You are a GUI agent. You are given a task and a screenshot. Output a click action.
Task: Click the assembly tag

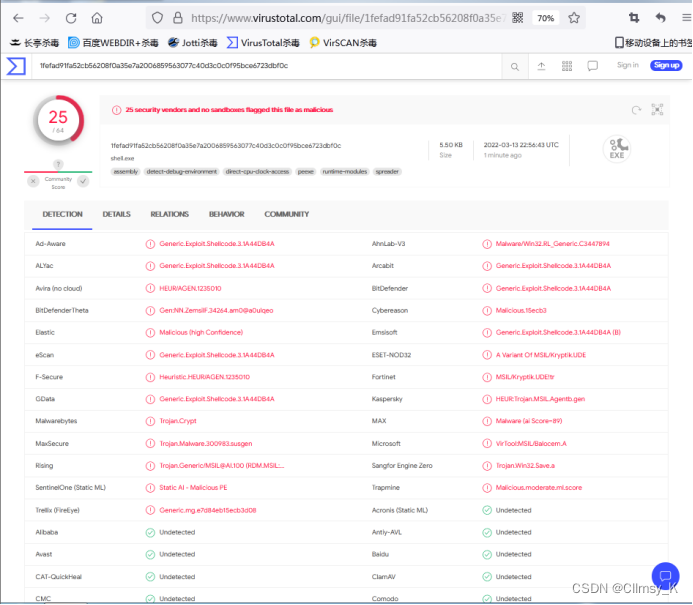(x=126, y=172)
